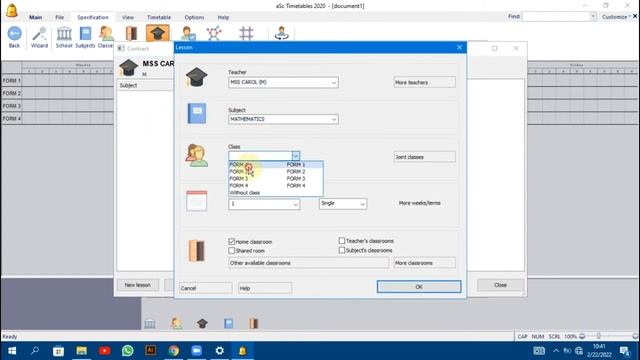Confirm lesson with OK button
640x360 pixels.
[x=419, y=287]
